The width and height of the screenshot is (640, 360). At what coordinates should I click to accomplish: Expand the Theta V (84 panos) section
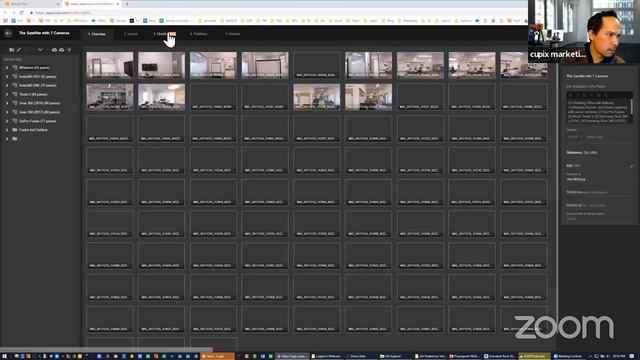[7, 94]
